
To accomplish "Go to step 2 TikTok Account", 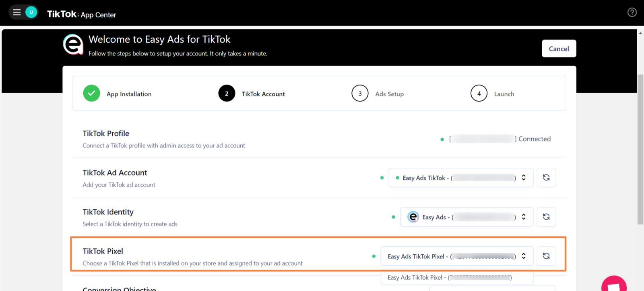I will [227, 94].
